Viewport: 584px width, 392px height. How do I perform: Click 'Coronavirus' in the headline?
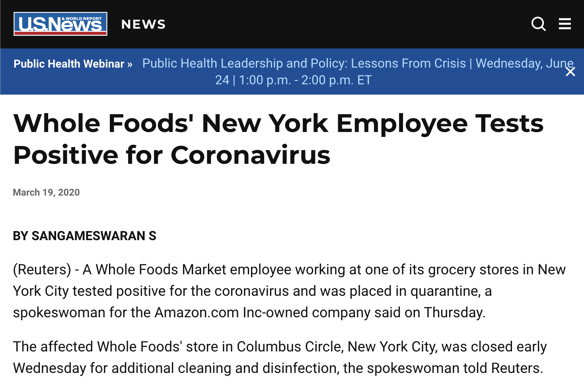(251, 155)
